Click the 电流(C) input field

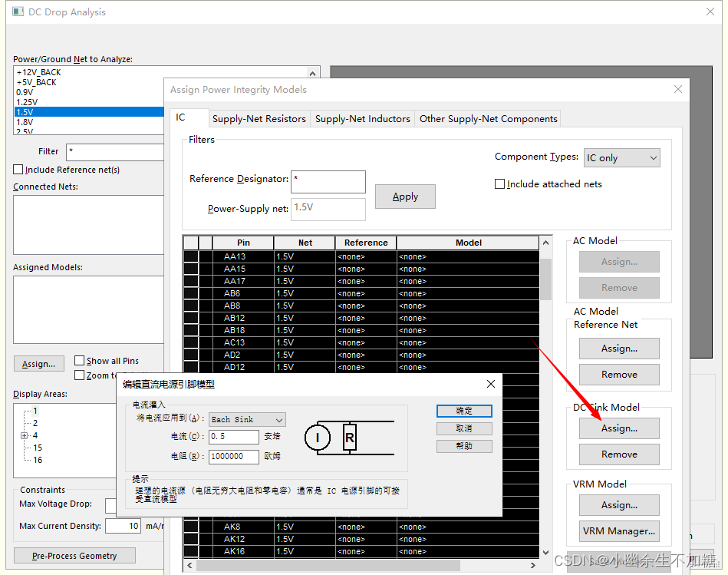tap(233, 437)
